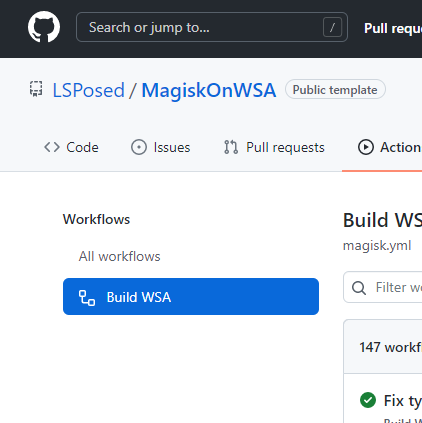Screen dimensions: 422x423
Task: Click the Public template badge
Action: pos(335,89)
